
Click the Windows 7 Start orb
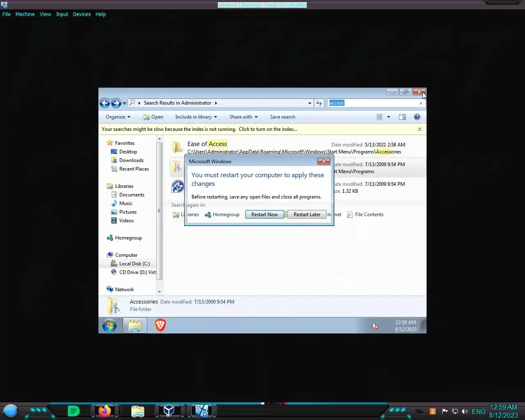pyautogui.click(x=110, y=326)
